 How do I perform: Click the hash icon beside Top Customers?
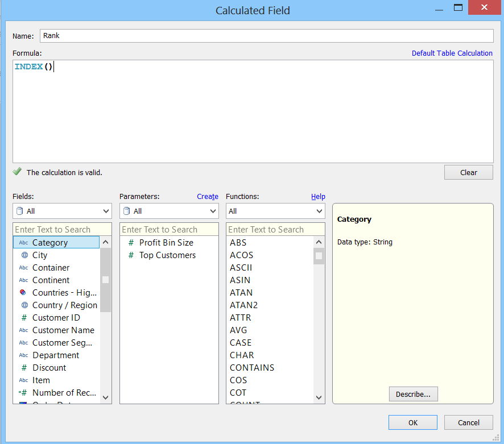(131, 255)
